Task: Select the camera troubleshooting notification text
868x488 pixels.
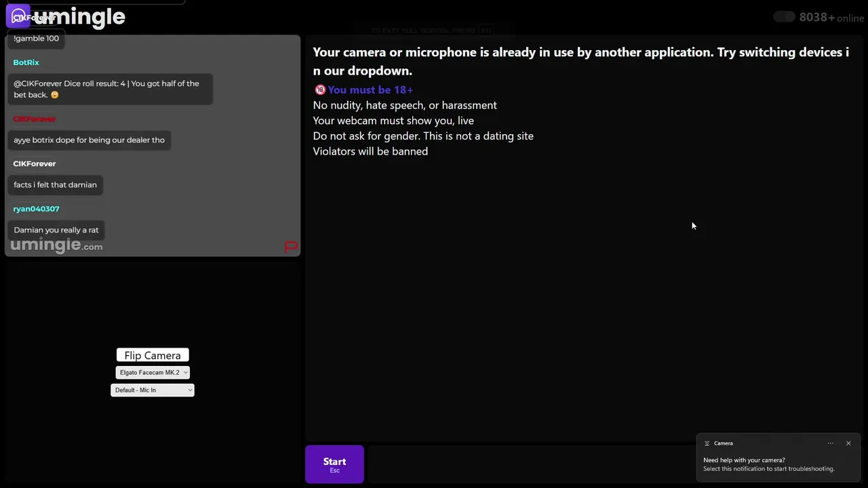Action: tap(768, 464)
